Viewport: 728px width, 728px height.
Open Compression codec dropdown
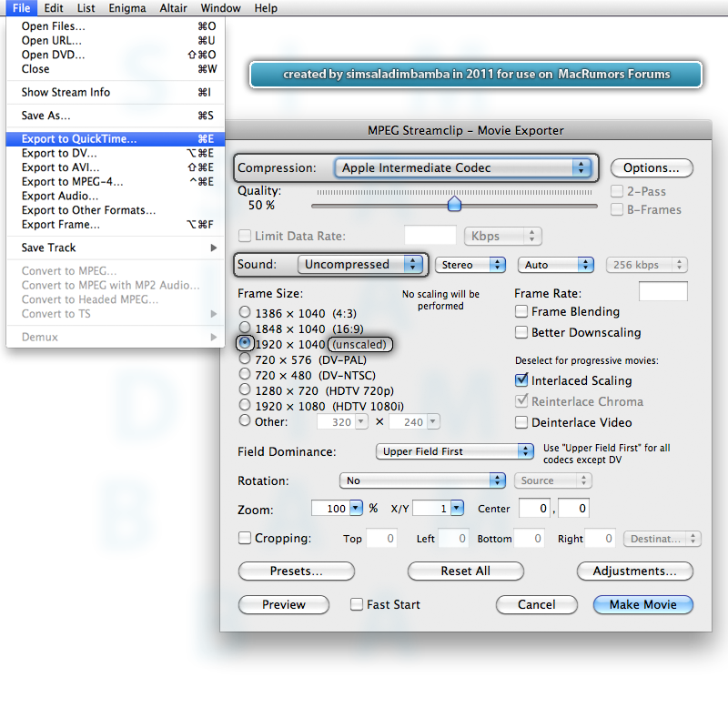tap(462, 167)
